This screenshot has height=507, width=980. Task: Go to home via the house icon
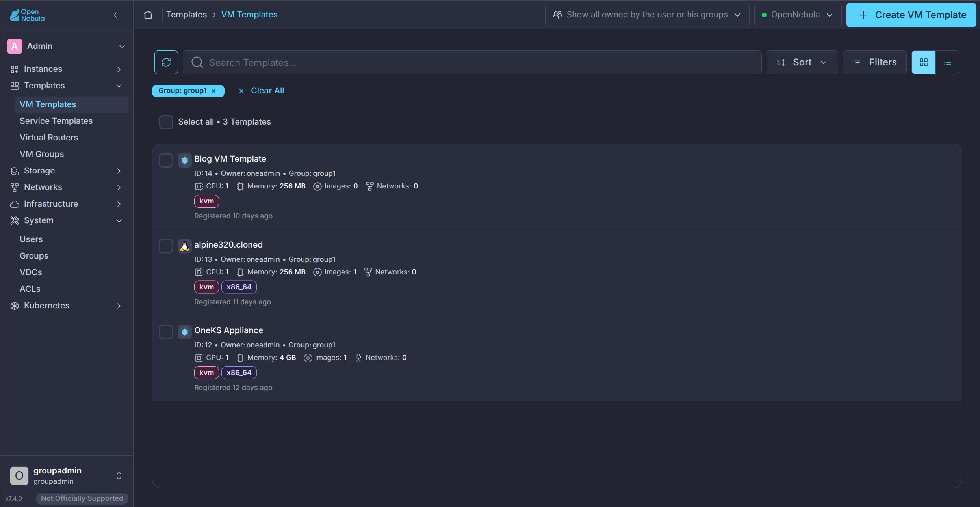(148, 15)
